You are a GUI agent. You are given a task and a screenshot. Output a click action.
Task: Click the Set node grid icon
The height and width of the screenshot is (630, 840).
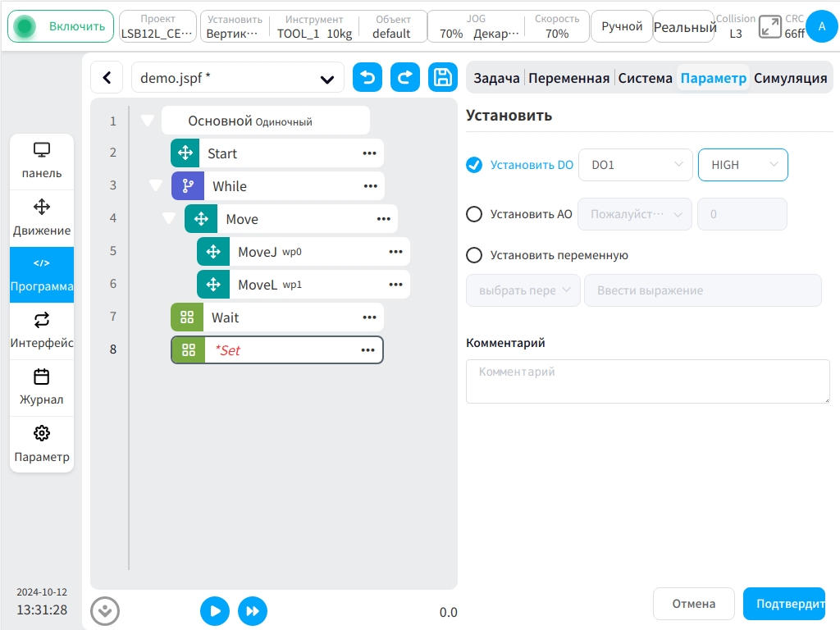(189, 349)
